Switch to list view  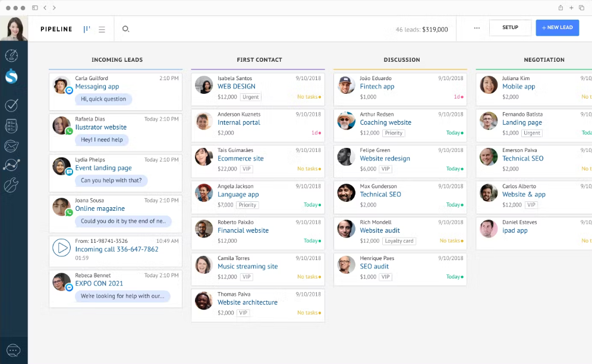(102, 29)
